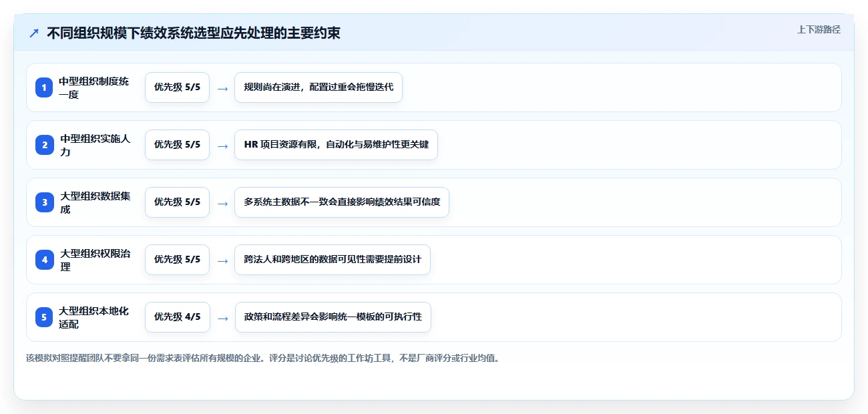The image size is (868, 414).
Task: Select 大型组织本地化适配 row label
Action: tap(93, 317)
